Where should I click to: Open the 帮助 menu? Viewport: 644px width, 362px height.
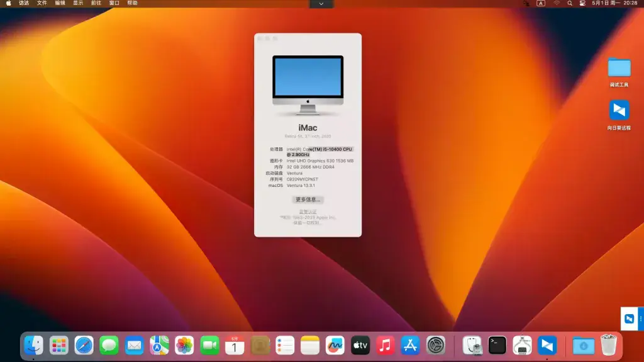[132, 3]
